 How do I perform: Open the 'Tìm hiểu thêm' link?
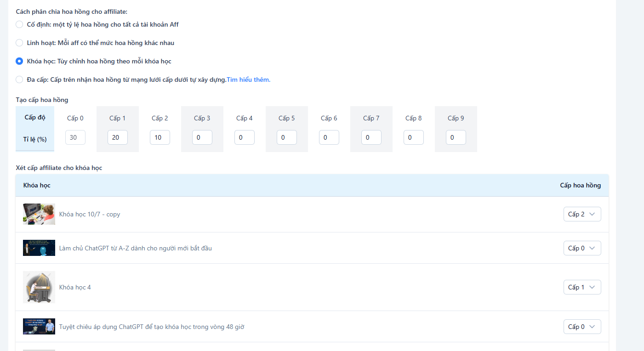pyautogui.click(x=248, y=79)
